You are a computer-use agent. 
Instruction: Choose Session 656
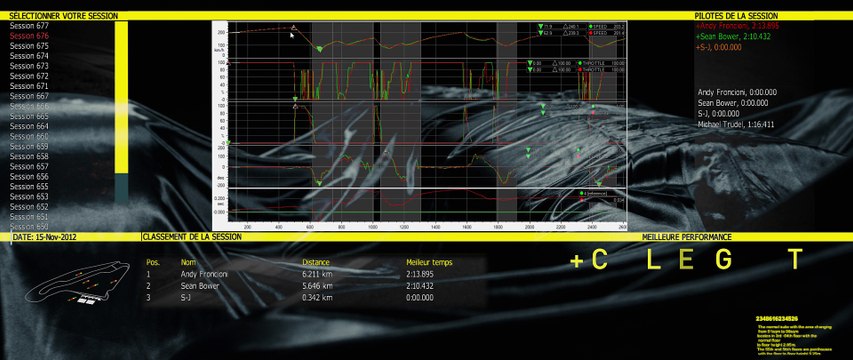(29, 177)
